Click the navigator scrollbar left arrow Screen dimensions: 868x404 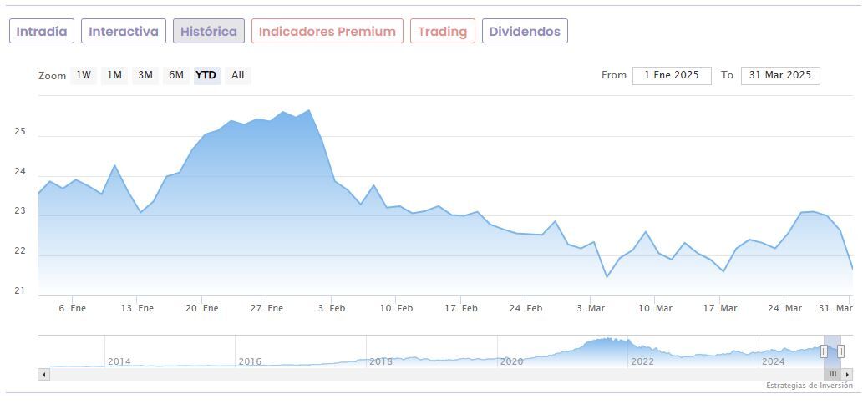[x=43, y=374]
